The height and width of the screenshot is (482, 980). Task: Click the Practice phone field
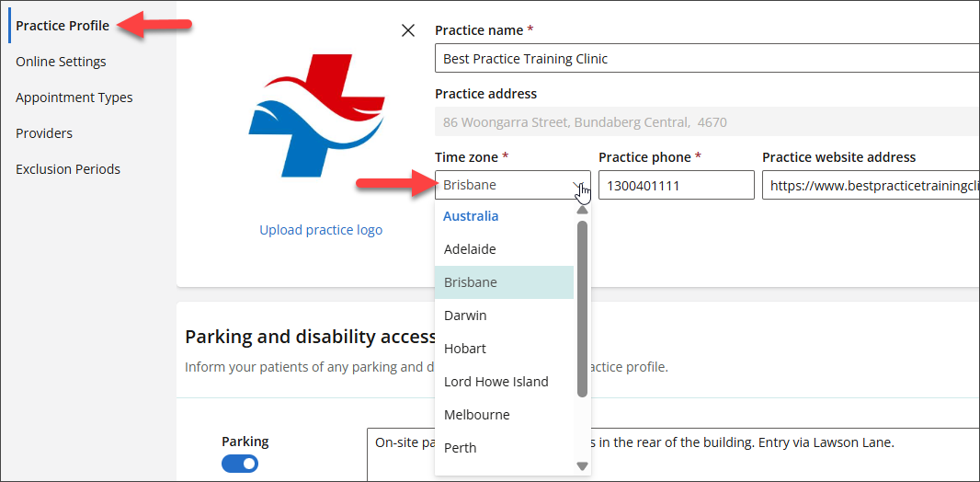(x=676, y=185)
